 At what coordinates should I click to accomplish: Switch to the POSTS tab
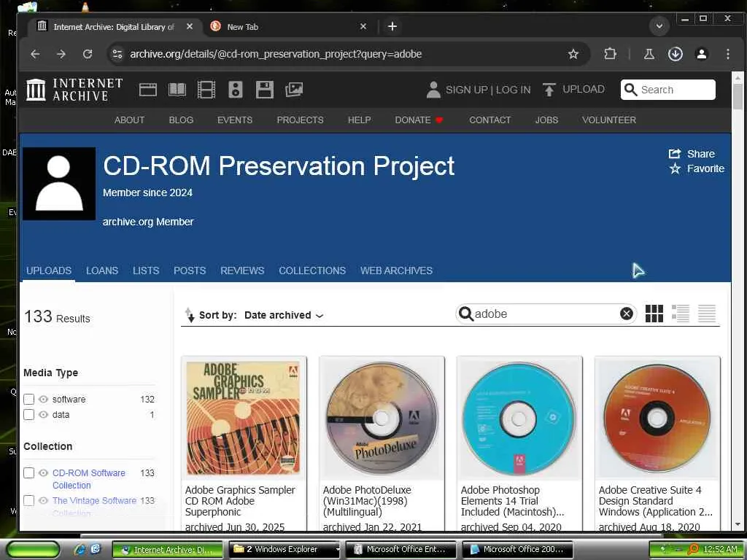click(190, 271)
